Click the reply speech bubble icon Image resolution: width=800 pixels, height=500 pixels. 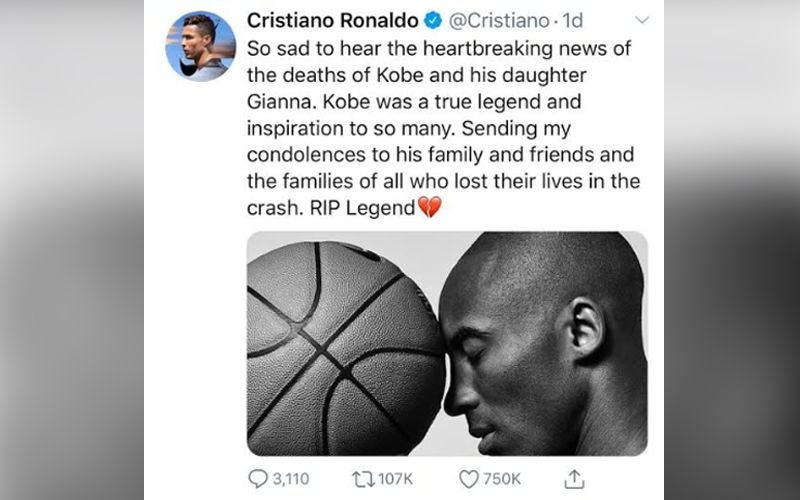[x=257, y=479]
